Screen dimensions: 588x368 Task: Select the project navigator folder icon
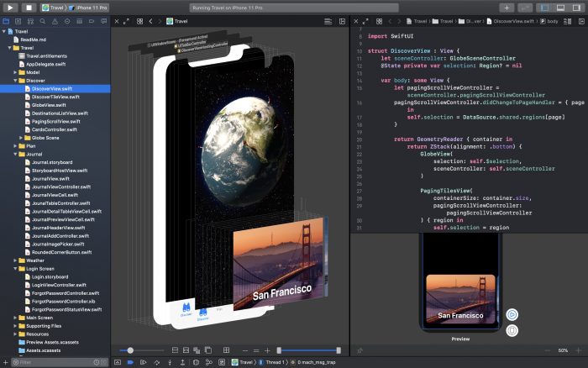point(6,21)
